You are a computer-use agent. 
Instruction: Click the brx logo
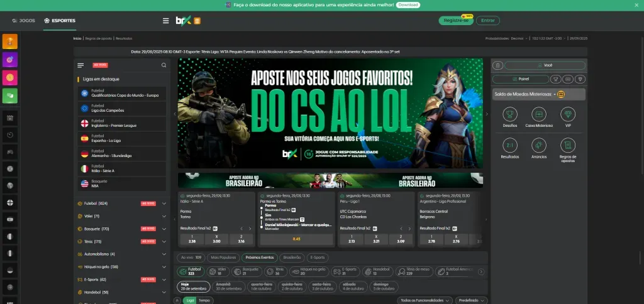pyautogui.click(x=183, y=21)
